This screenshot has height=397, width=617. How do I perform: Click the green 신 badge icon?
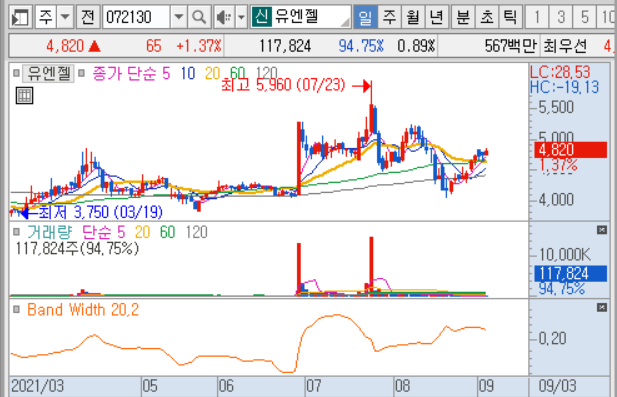click(x=262, y=17)
